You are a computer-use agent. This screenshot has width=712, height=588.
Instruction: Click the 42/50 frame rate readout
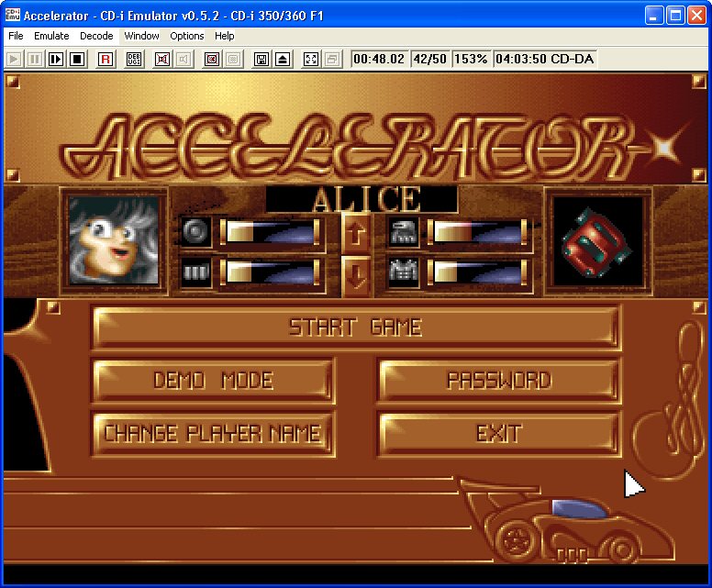pyautogui.click(x=429, y=59)
